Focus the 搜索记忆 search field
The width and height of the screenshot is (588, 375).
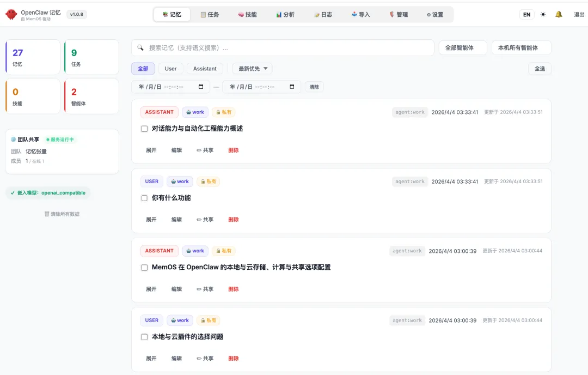click(x=283, y=47)
